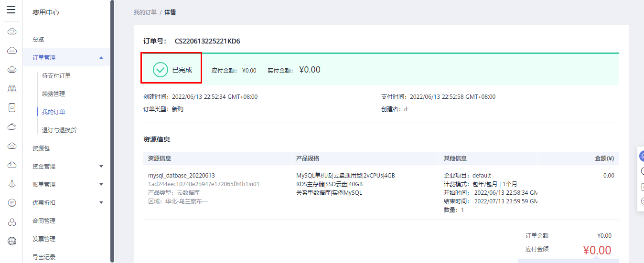Click the pyramid-shaped icon in the left rail
Image resolution: width=644 pixels, height=263 pixels.
[x=12, y=184]
